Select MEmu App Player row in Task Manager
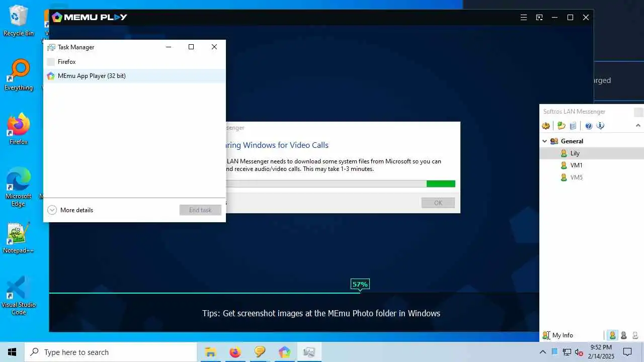The width and height of the screenshot is (644, 362). point(134,76)
